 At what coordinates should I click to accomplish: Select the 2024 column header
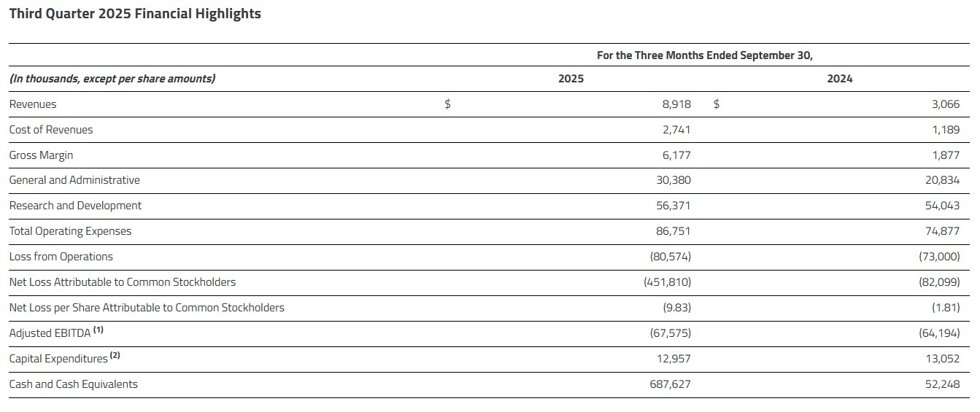pyautogui.click(x=839, y=79)
